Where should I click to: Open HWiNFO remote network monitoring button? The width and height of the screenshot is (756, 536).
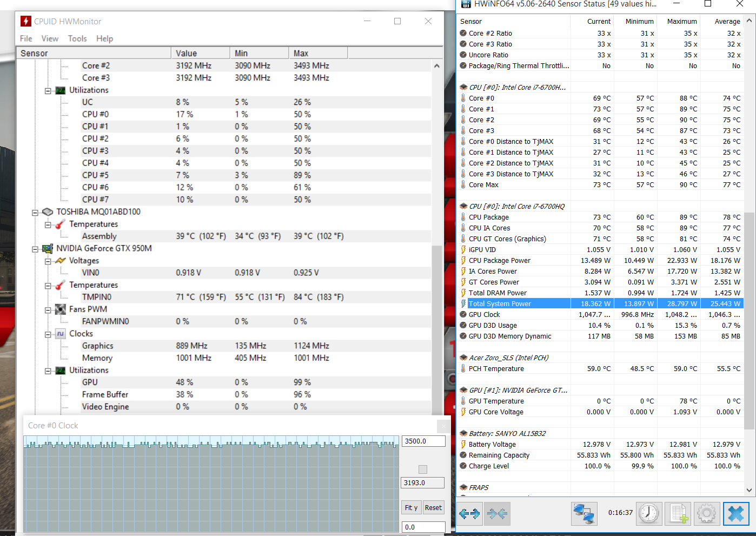point(584,513)
